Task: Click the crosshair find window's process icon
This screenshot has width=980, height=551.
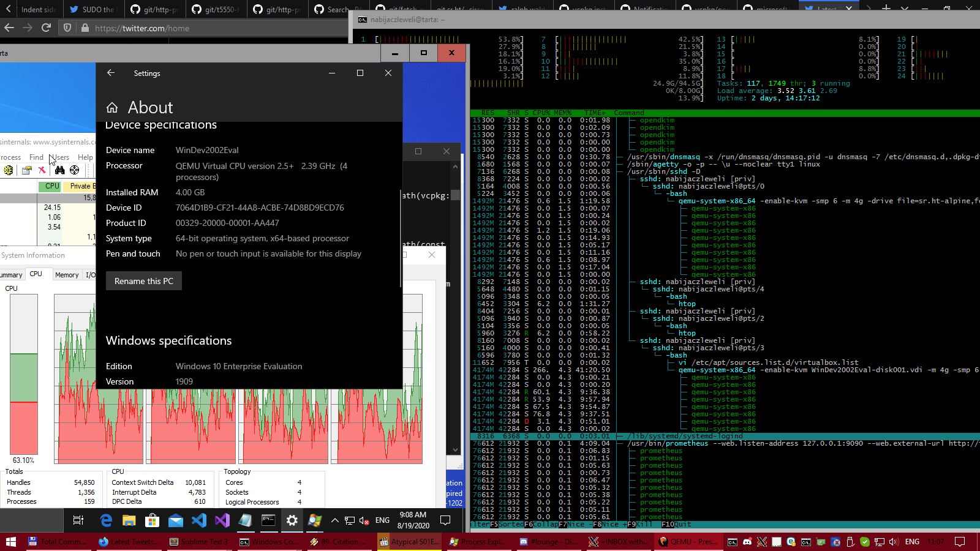Action: [74, 170]
